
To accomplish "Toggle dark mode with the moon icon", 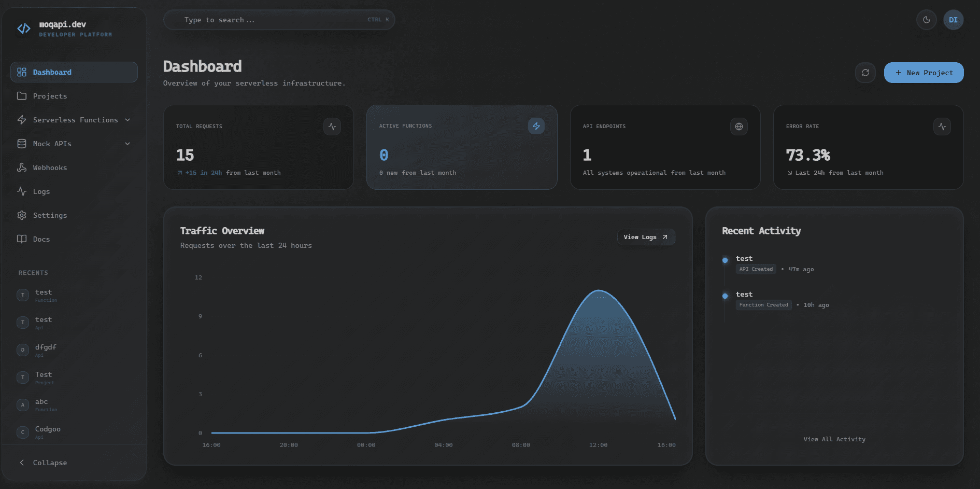I will (x=927, y=20).
